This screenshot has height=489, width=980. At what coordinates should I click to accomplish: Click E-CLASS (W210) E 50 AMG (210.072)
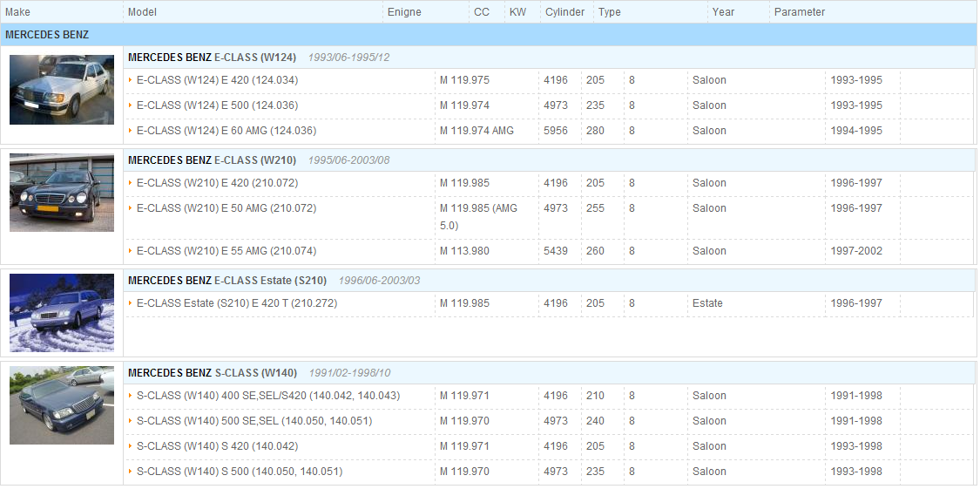(x=226, y=208)
